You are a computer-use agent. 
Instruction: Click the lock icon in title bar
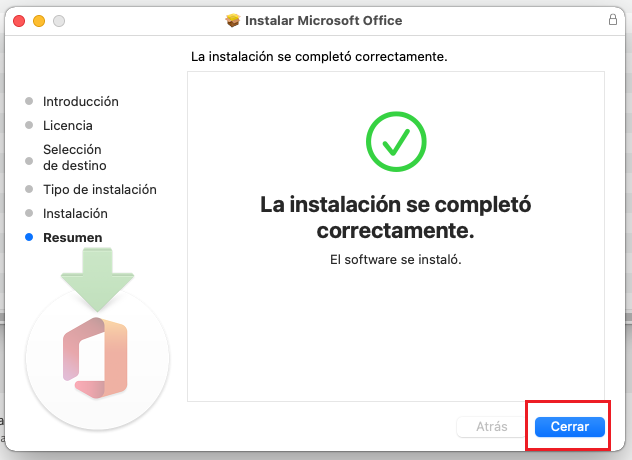coord(612,20)
